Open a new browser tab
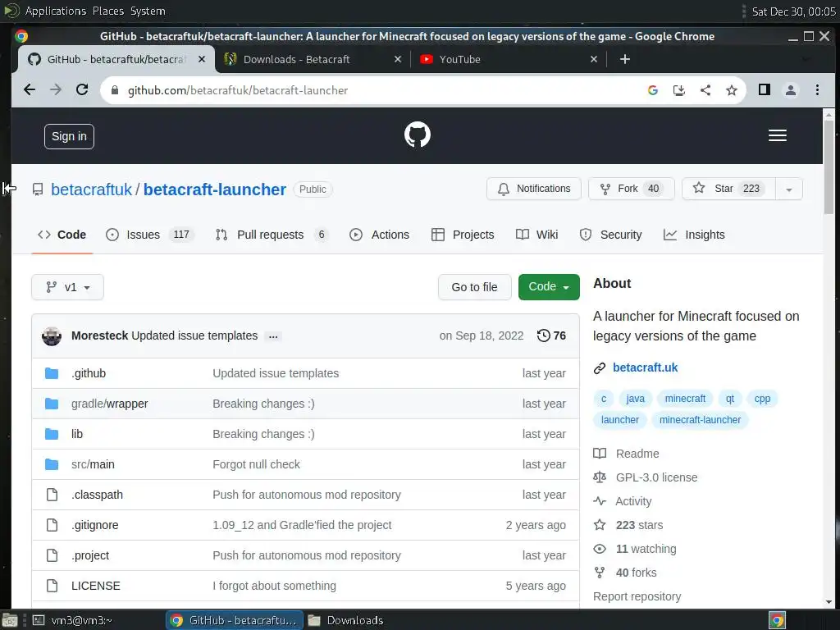 (x=624, y=59)
